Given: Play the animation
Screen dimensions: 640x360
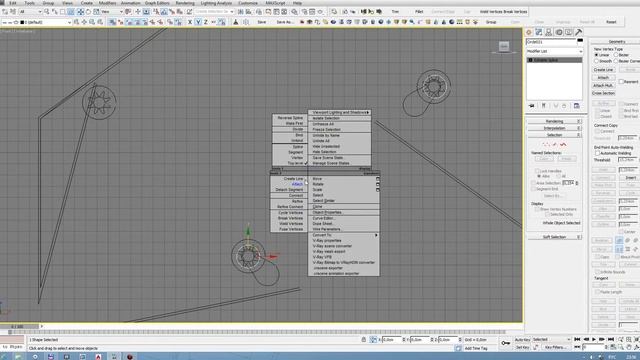Looking at the screenshot, I should click(594, 339).
